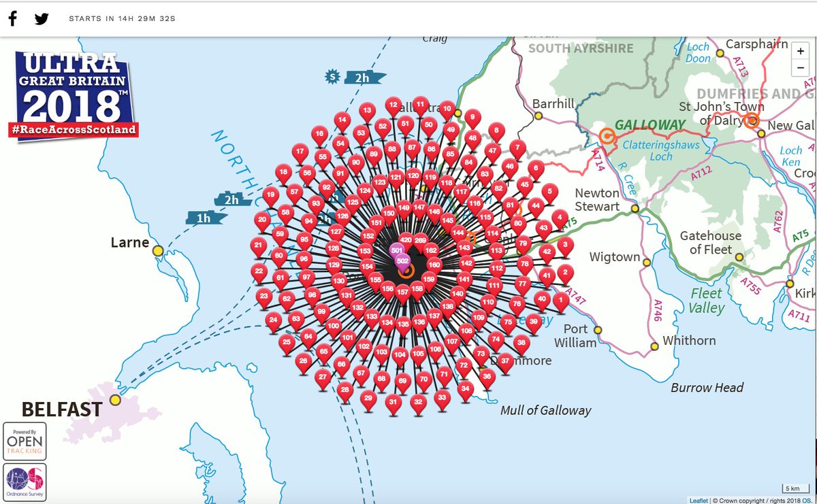Select red runner marker 21
Viewport: 817px width, 504px height.
point(258,247)
